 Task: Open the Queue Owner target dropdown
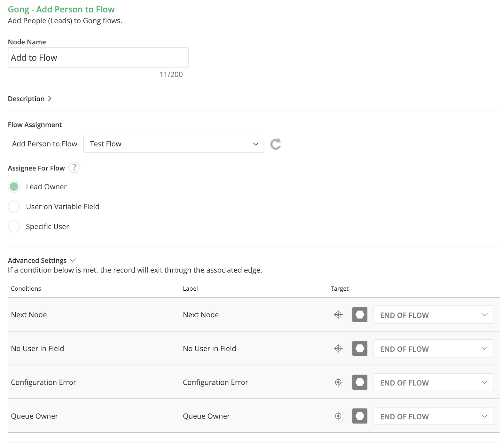point(434,416)
